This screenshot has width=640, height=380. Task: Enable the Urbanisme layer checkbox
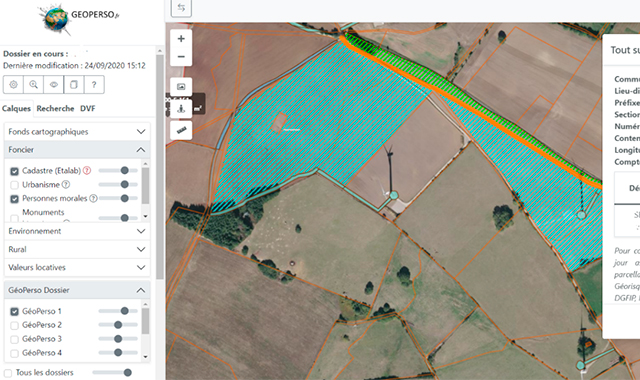tap(14, 185)
